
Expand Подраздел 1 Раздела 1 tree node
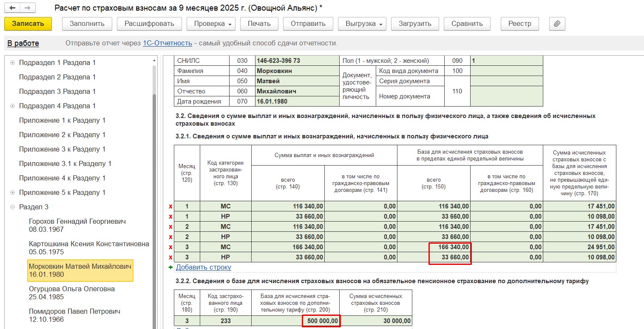click(x=12, y=63)
